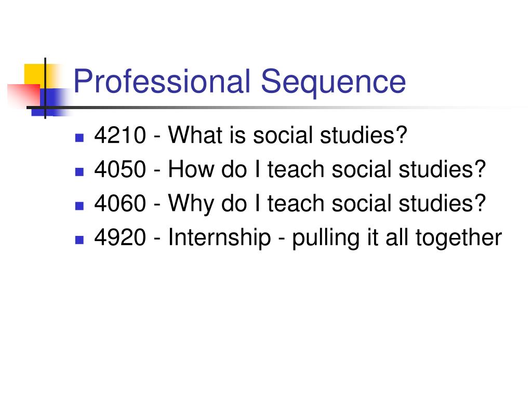Select the word 'Sequence' in the title

334,83
